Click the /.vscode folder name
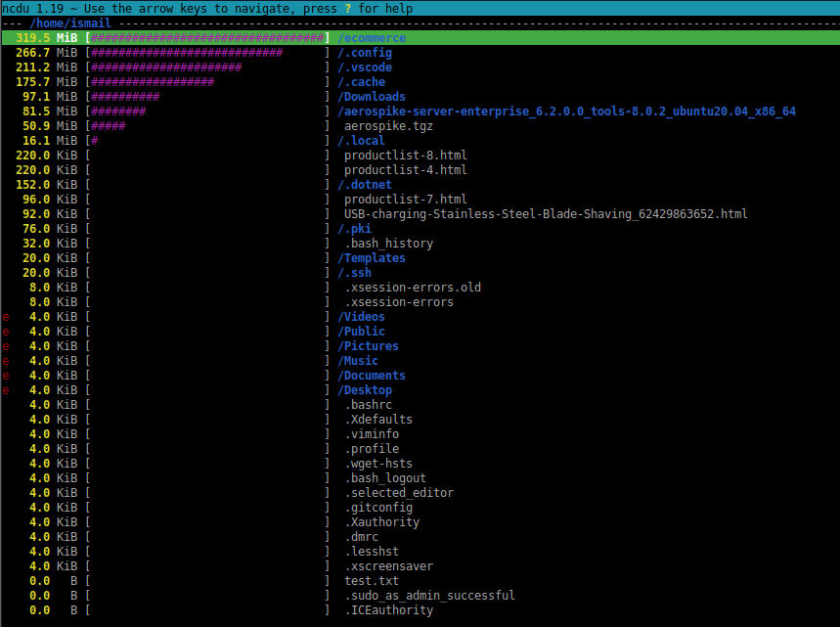The image size is (840, 627). (x=364, y=67)
